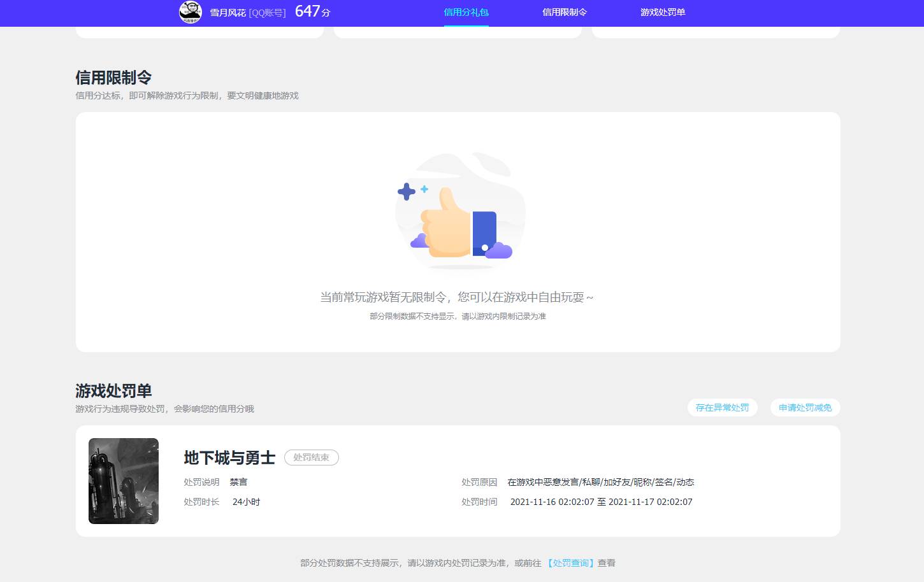
Task: Click the [QQ账号] account type label
Action: 268,12
